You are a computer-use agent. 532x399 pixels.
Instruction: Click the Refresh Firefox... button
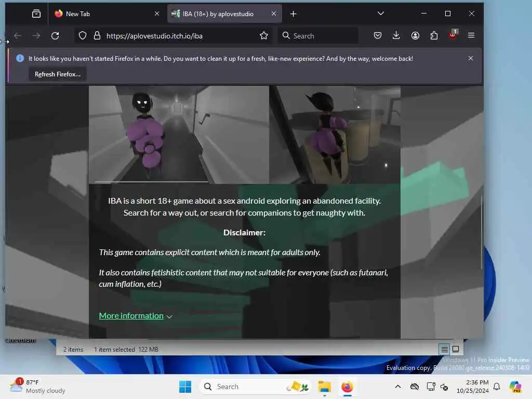pos(57,74)
